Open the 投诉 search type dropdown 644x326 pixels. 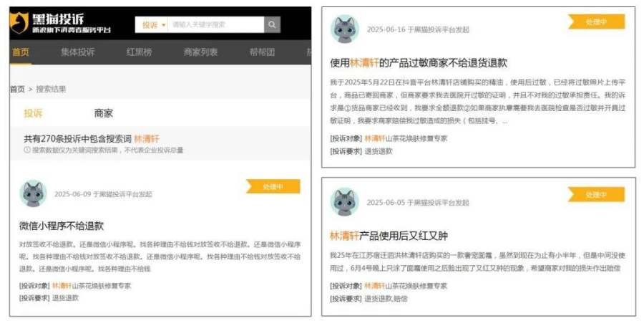[152, 25]
